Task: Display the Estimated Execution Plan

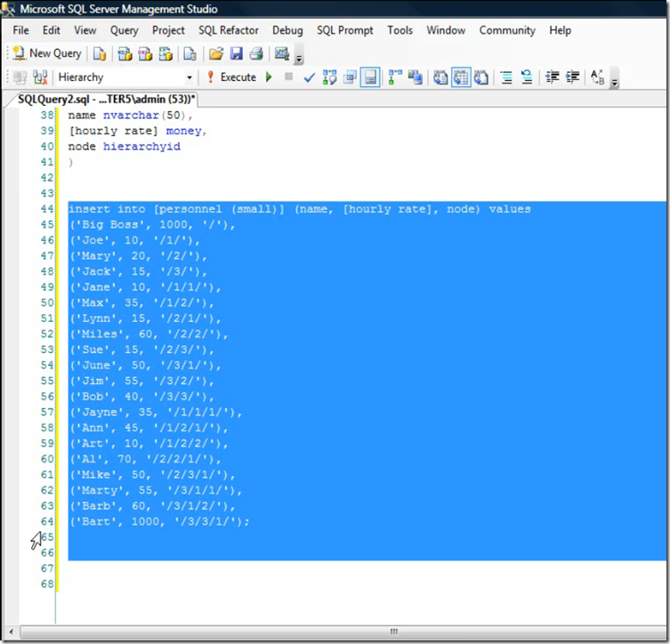Action: [329, 77]
